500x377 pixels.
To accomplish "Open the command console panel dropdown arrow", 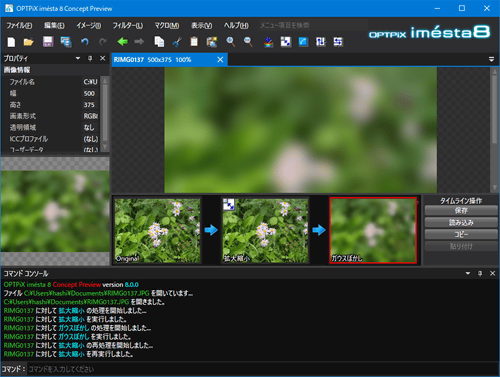I will click(x=468, y=273).
